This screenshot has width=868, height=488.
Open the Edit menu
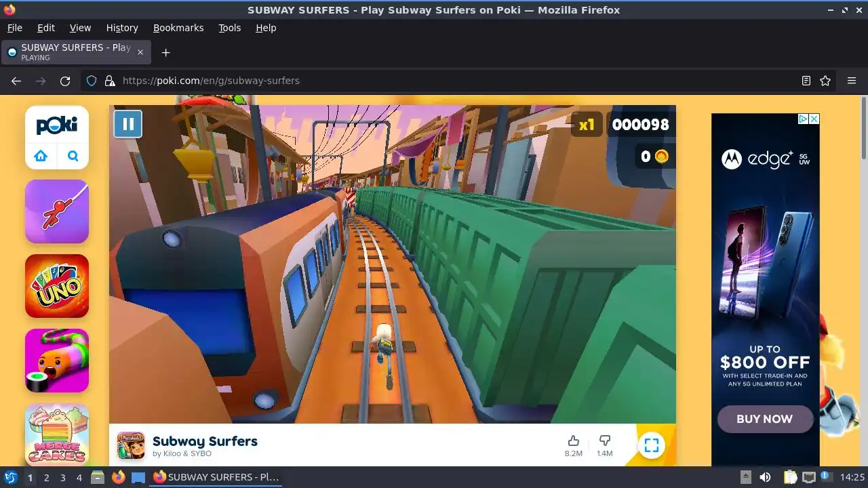pos(46,28)
